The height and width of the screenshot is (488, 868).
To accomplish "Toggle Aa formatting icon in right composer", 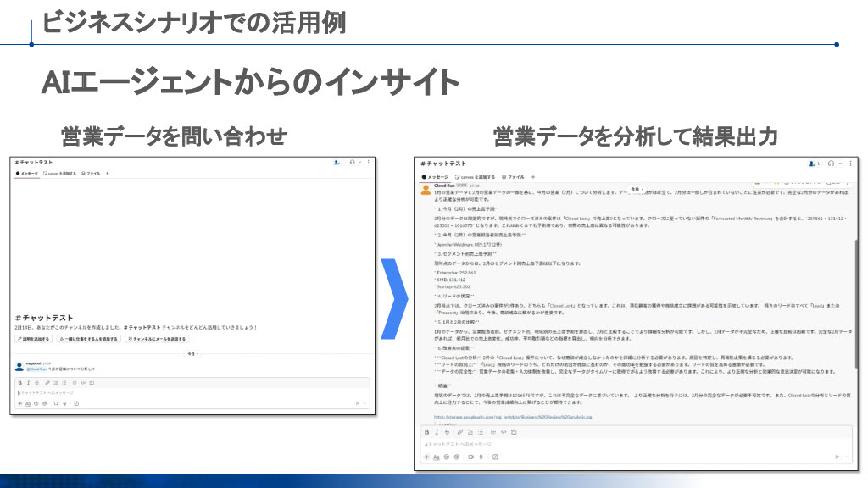I will point(437,457).
